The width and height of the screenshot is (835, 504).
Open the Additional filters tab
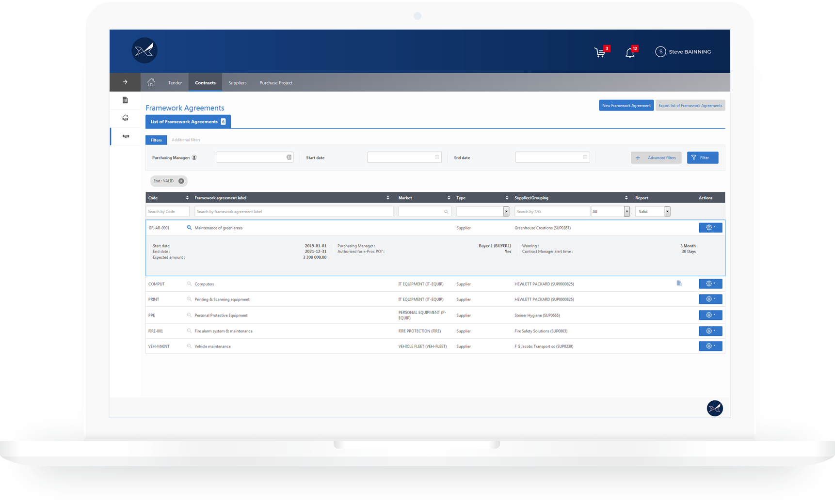186,140
